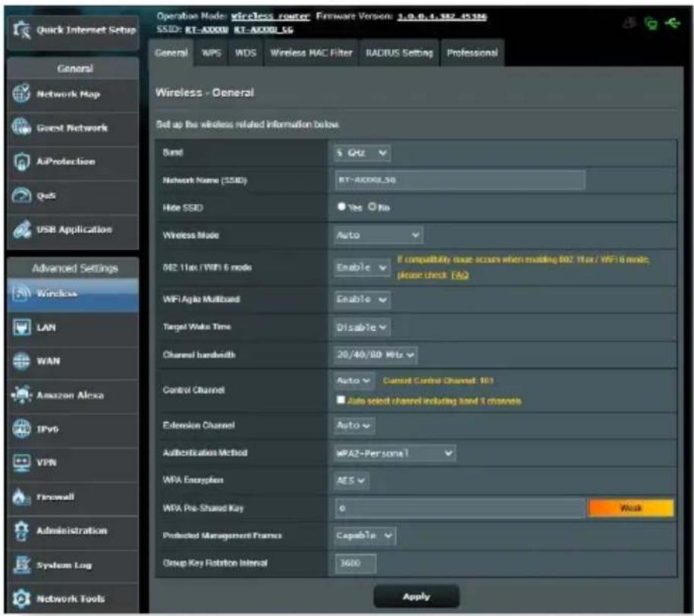Switch to the RADIUS Setting tab
This screenshot has width=694, height=616.
(x=399, y=52)
